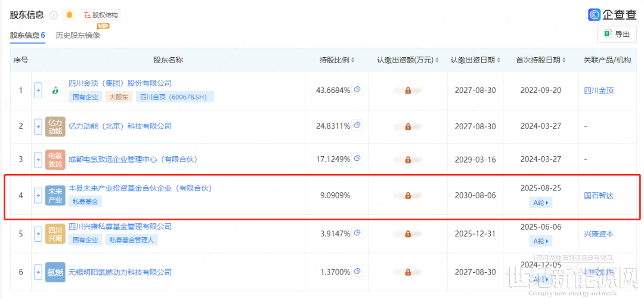The width and height of the screenshot is (644, 299).
Task: Click the pie chart icon beside 24.8311%
Action: (357, 126)
